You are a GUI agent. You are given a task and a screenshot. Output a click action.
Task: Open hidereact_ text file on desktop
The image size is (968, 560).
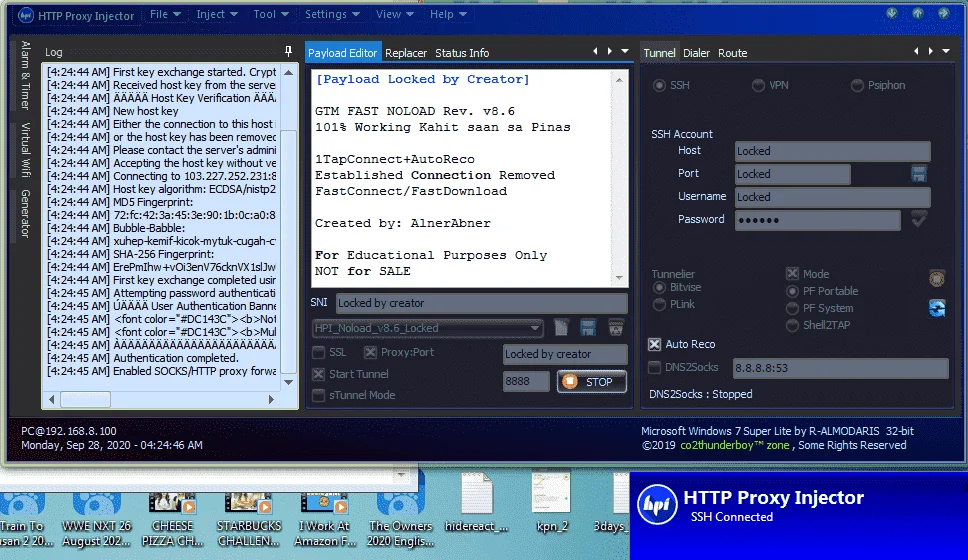477,504
